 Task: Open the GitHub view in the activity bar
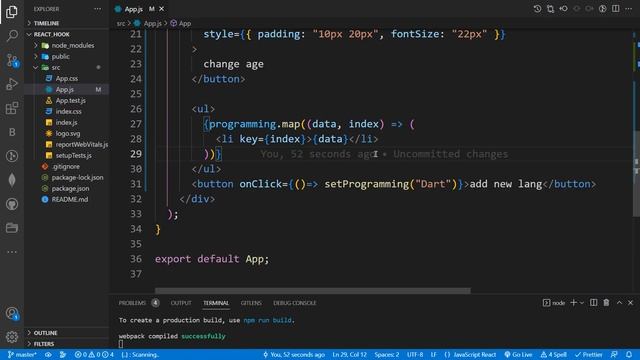click(12, 204)
